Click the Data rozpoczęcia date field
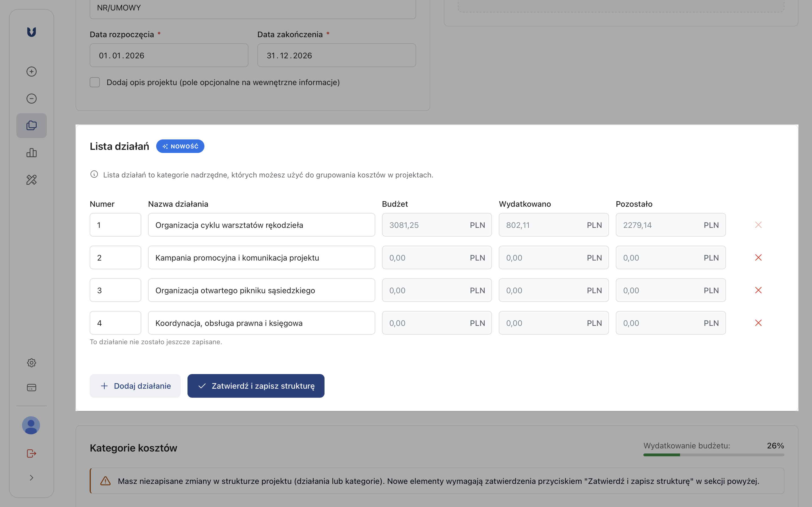This screenshot has height=507, width=812. point(169,55)
